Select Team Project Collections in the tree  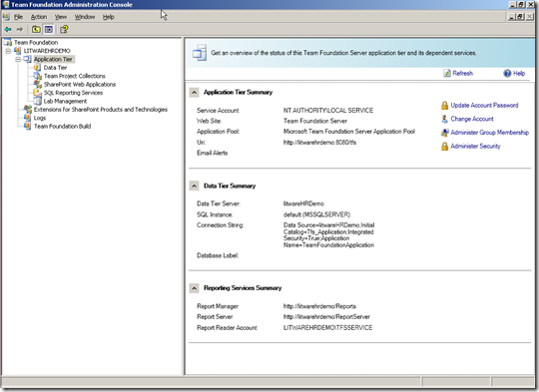point(74,76)
